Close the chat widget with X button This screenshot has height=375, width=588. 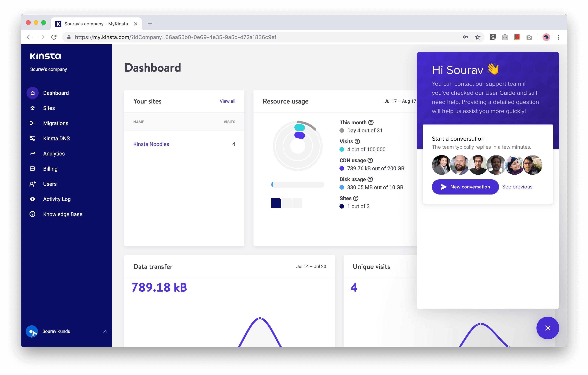tap(548, 328)
